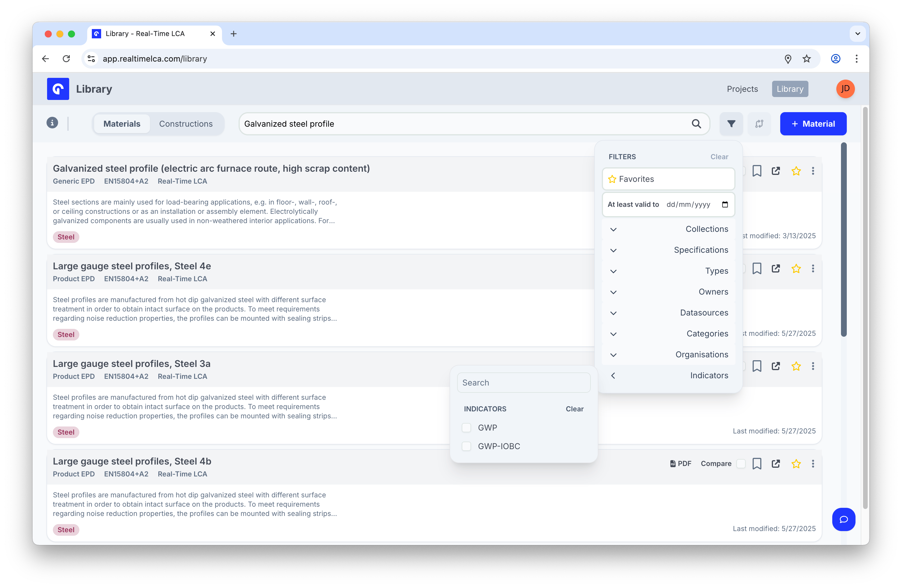Expand the Types filter
The height and width of the screenshot is (588, 902).
pyautogui.click(x=669, y=271)
